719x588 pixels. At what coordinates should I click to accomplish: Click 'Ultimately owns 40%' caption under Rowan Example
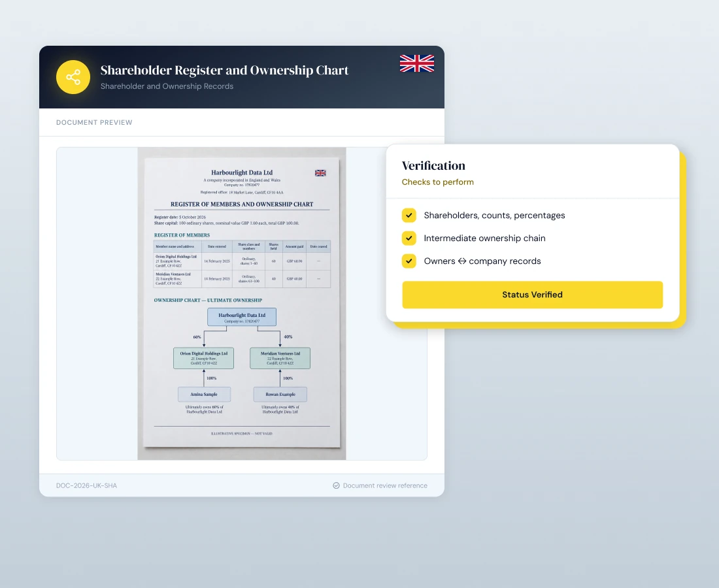pyautogui.click(x=280, y=409)
